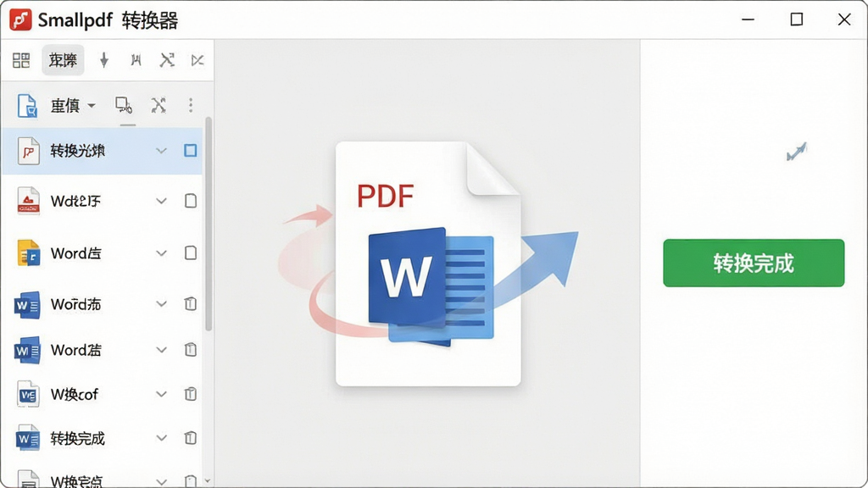
Task: Click the shuffle icon in second toolbar row
Action: click(x=159, y=105)
